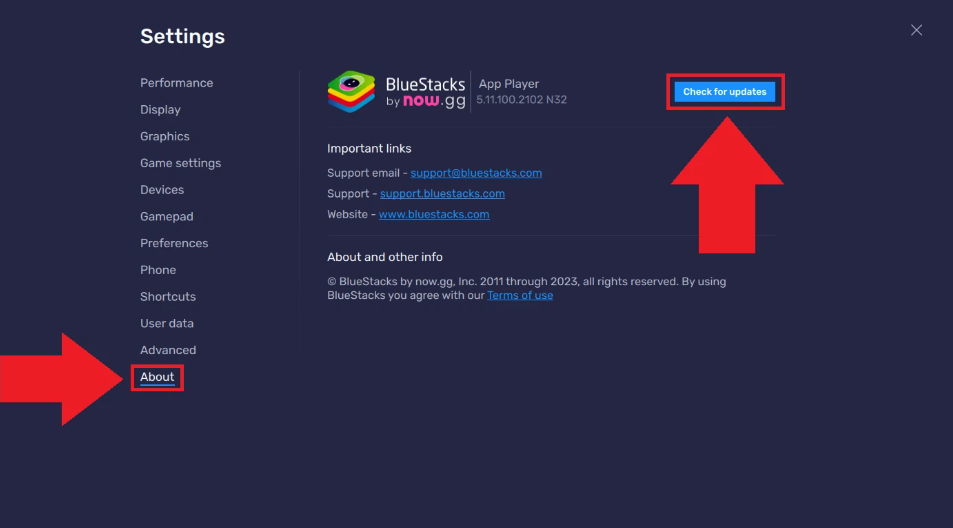Screen dimensions: 953x528
Task: Switch to the Shortcuts tab
Action: tap(168, 297)
